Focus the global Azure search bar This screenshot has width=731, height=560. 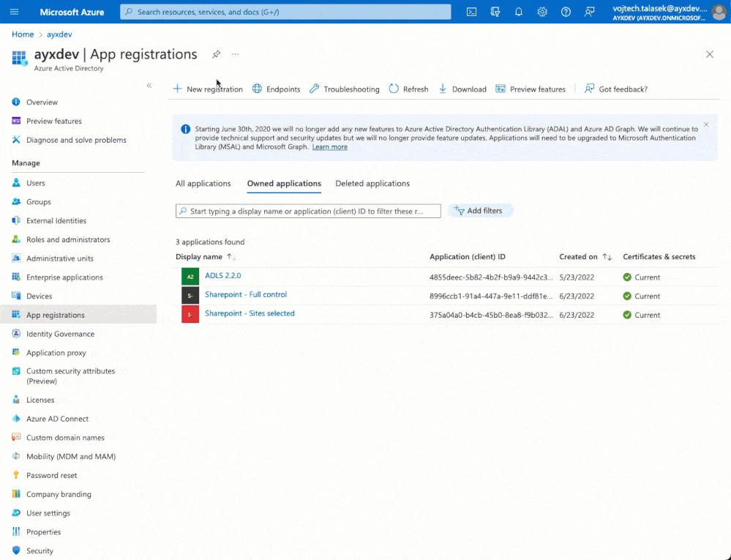click(x=285, y=12)
